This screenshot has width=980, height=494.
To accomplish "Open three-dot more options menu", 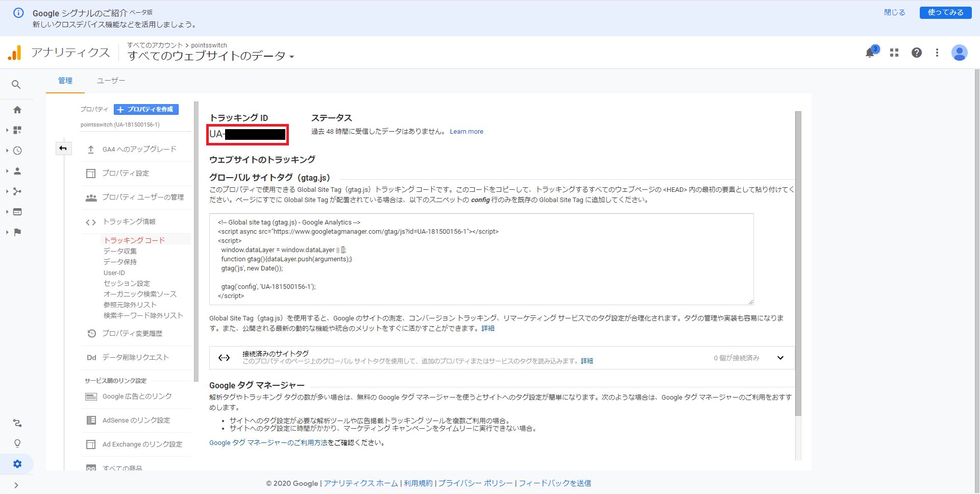I will (937, 53).
